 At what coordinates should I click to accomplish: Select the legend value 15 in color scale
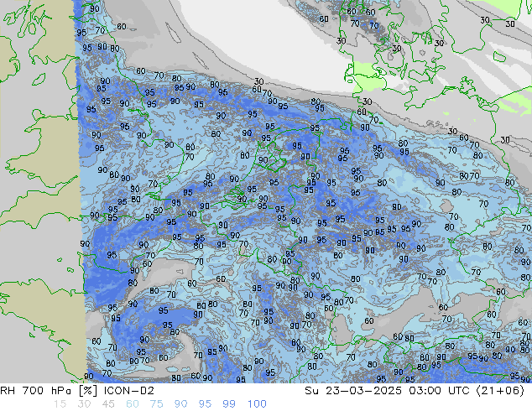point(60,404)
